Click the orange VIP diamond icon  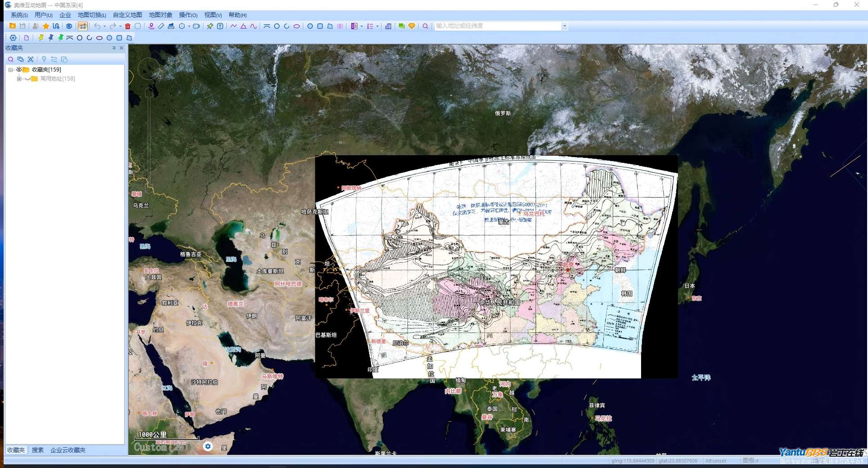tap(411, 26)
